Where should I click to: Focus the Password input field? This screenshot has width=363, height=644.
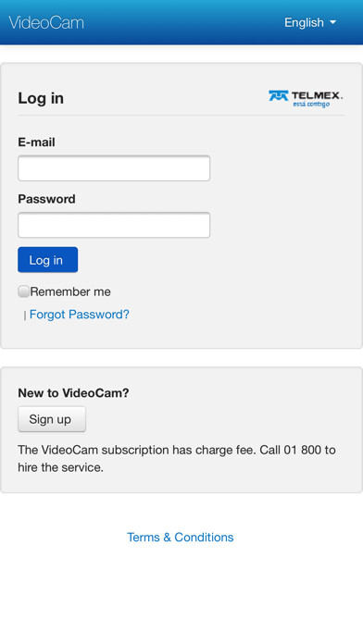point(114,225)
